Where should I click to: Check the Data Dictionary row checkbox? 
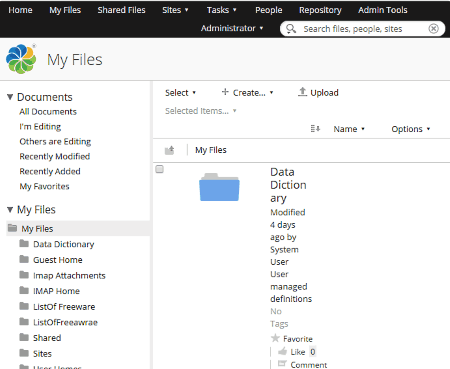(160, 169)
